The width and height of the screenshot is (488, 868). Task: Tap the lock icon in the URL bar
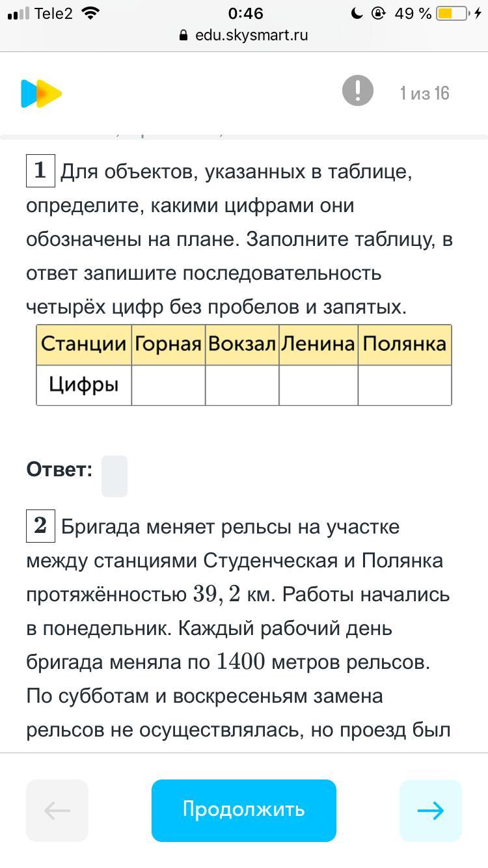[183, 35]
